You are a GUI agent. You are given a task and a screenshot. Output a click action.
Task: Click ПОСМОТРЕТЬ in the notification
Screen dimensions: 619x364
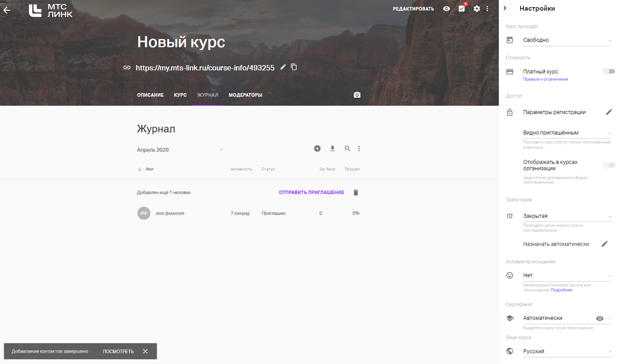coord(118,351)
